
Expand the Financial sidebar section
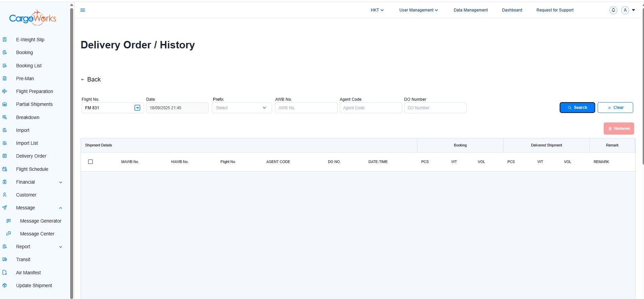click(x=61, y=182)
